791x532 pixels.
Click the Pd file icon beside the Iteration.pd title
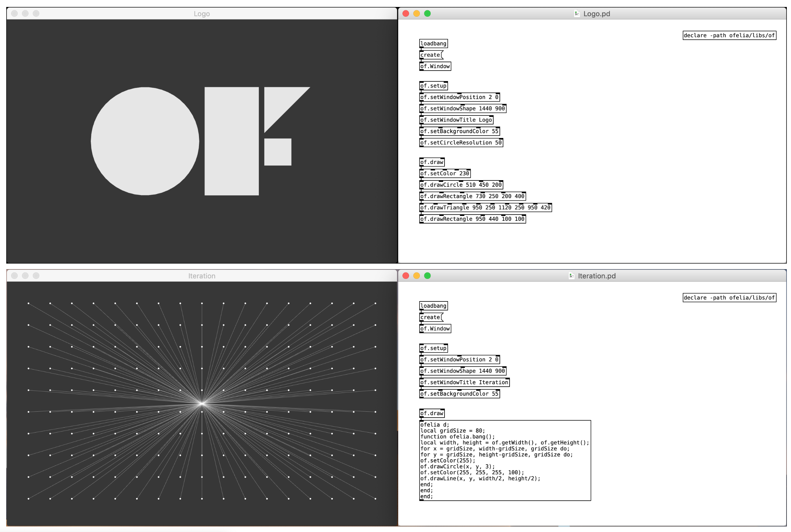click(x=572, y=276)
